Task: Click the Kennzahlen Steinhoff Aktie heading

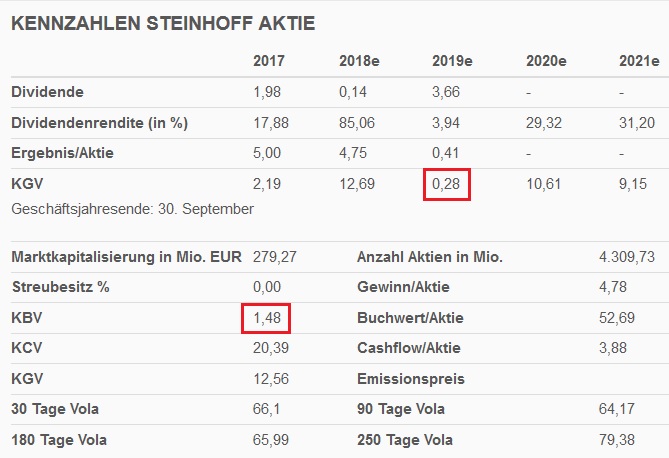Action: (161, 23)
